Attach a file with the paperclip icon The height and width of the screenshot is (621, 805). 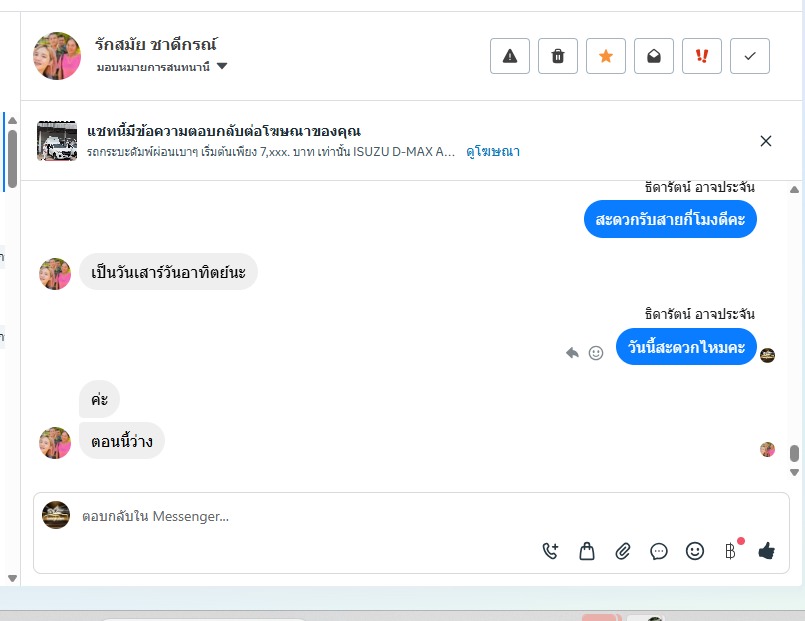(623, 551)
